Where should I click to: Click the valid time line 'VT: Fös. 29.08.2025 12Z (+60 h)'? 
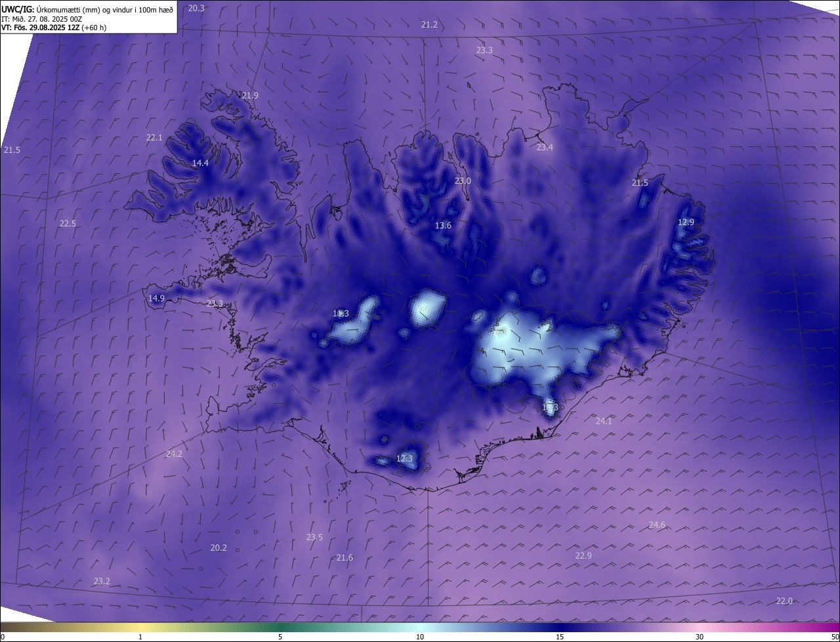pos(54,28)
